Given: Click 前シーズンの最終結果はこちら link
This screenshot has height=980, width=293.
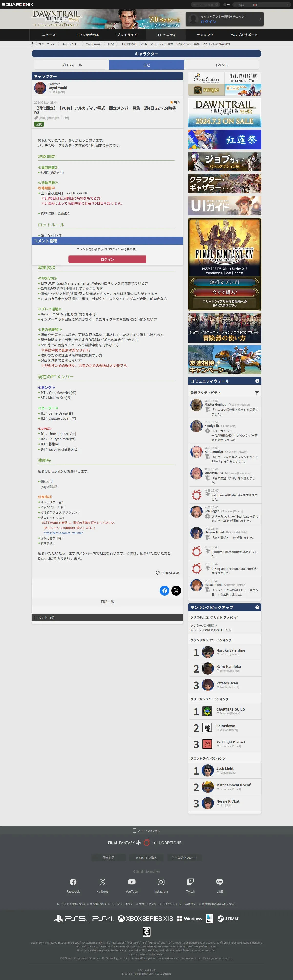Looking at the screenshot, I should [210, 630].
